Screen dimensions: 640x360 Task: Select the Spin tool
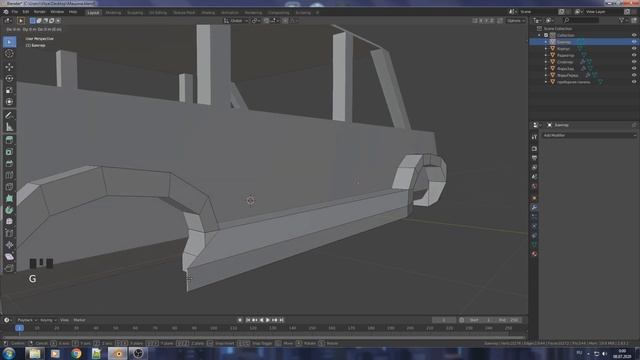[9, 210]
